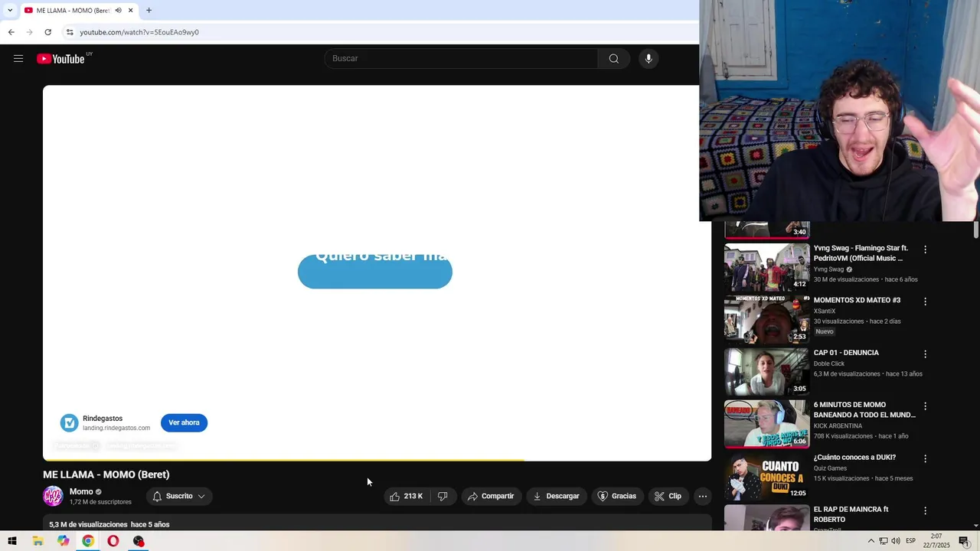Open MOMENTOS XD MATEO #3 thumbnail
This screenshot has width=980, height=551.
(766, 319)
